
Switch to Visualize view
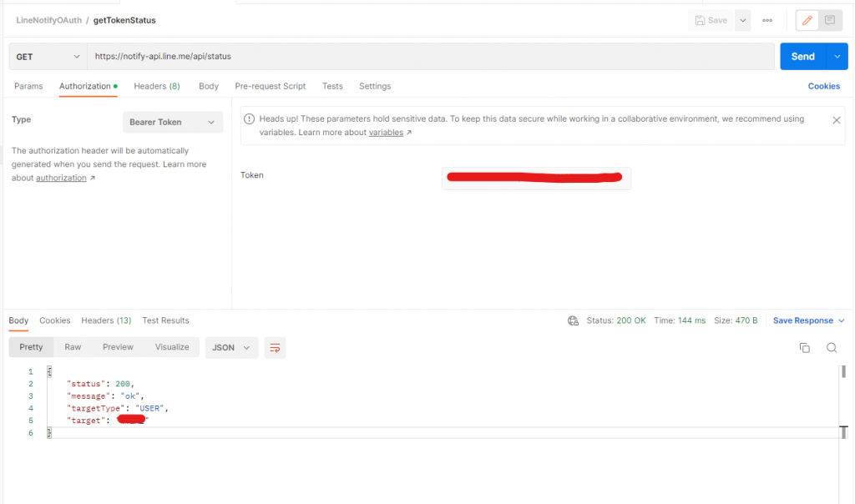point(172,347)
